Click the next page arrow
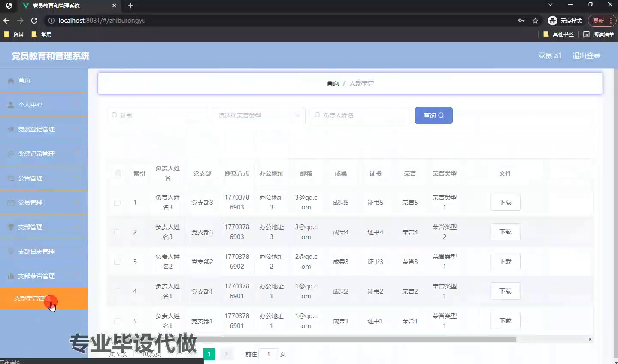Image resolution: width=618 pixels, height=364 pixels. point(226,354)
